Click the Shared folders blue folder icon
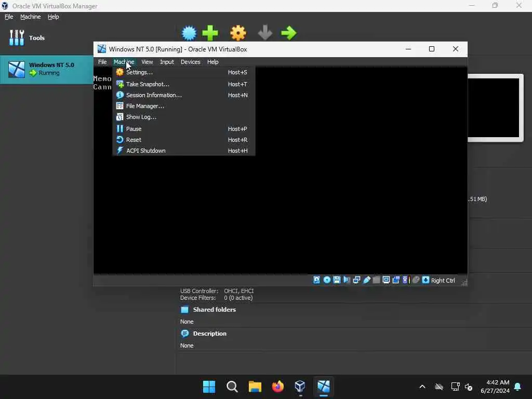The width and height of the screenshot is (532, 399). pos(184,310)
